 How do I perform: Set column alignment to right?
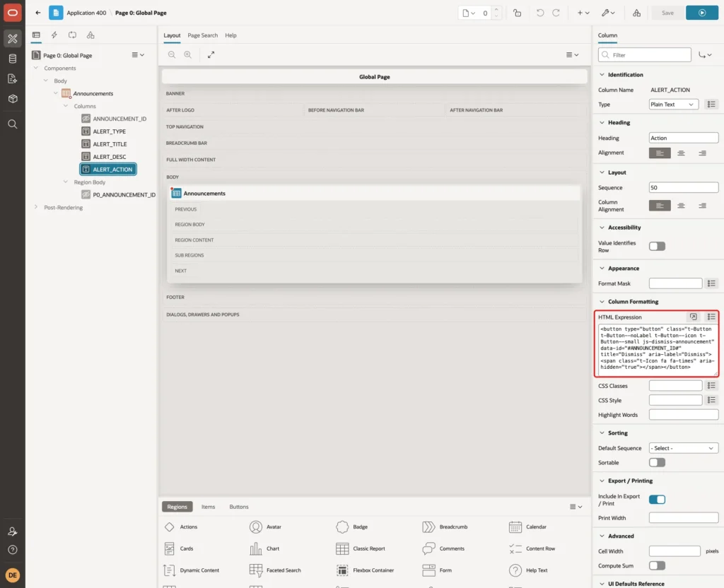pos(702,206)
